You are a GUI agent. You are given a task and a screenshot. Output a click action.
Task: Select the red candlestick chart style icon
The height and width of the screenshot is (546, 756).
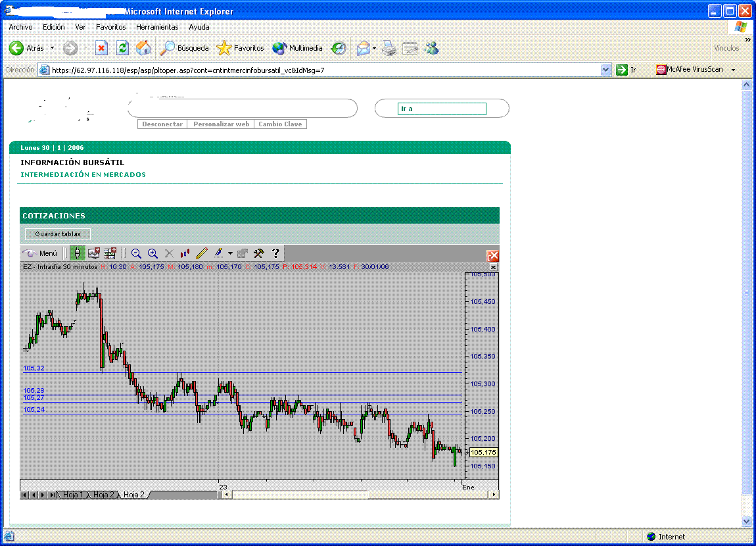pos(185,253)
